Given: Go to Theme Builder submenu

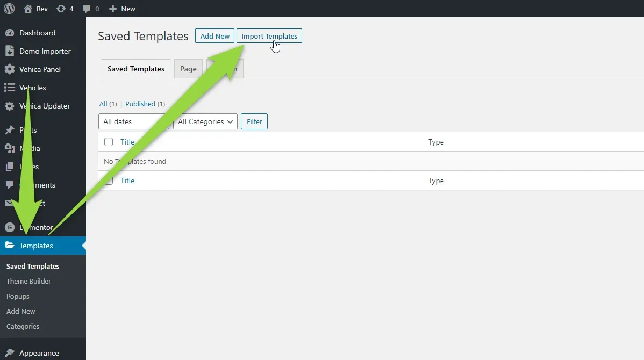Looking at the screenshot, I should 28,281.
